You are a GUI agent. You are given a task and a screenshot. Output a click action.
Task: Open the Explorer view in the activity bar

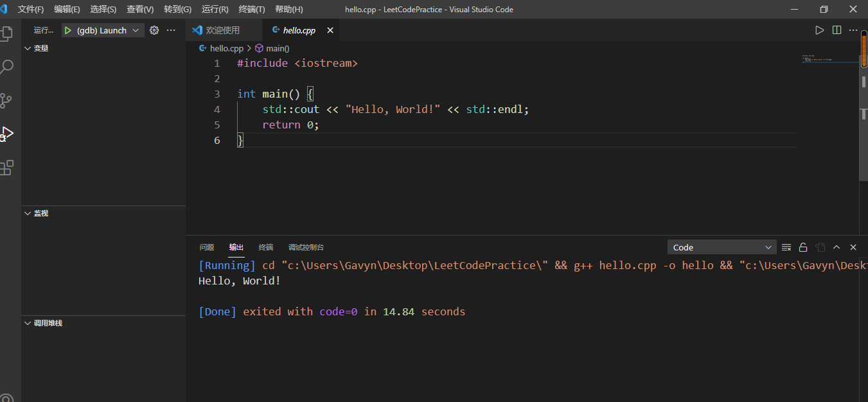(x=8, y=33)
